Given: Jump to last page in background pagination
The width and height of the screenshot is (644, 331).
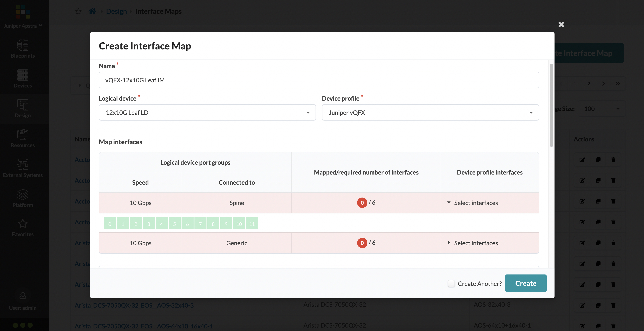Looking at the screenshot, I should (x=618, y=83).
